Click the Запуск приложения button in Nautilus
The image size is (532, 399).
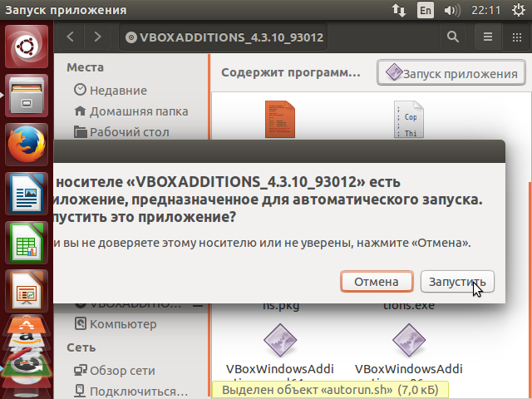[x=451, y=72]
